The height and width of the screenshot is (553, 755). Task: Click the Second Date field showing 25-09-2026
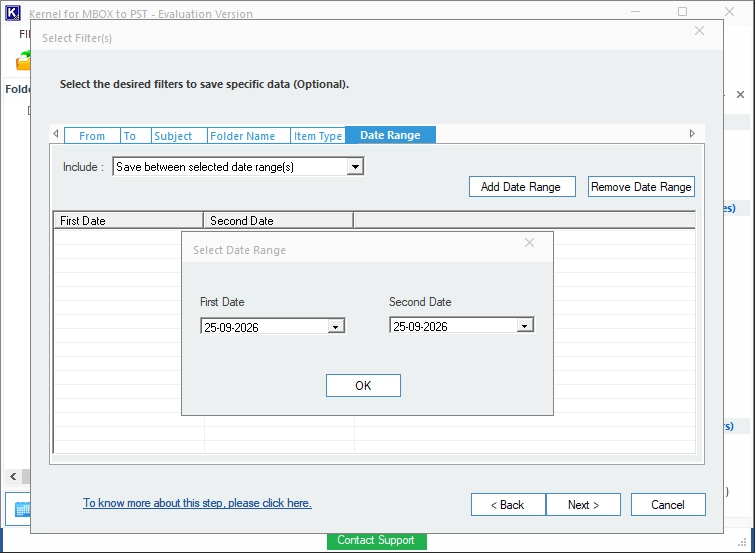[462, 326]
